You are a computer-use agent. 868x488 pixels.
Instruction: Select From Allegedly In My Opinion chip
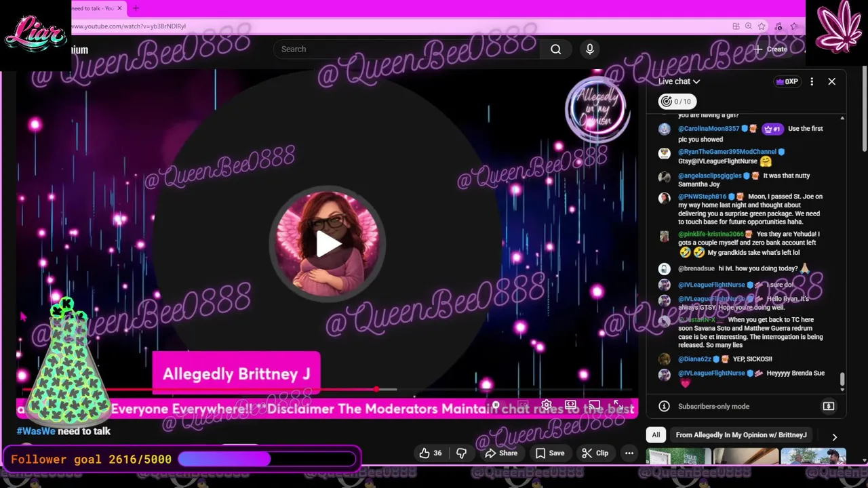click(741, 435)
